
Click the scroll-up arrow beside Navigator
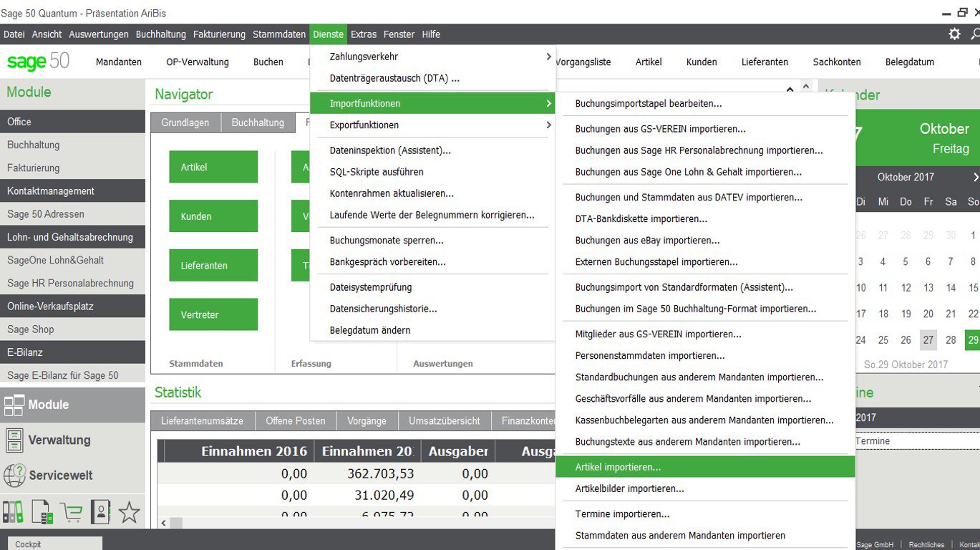point(806,87)
